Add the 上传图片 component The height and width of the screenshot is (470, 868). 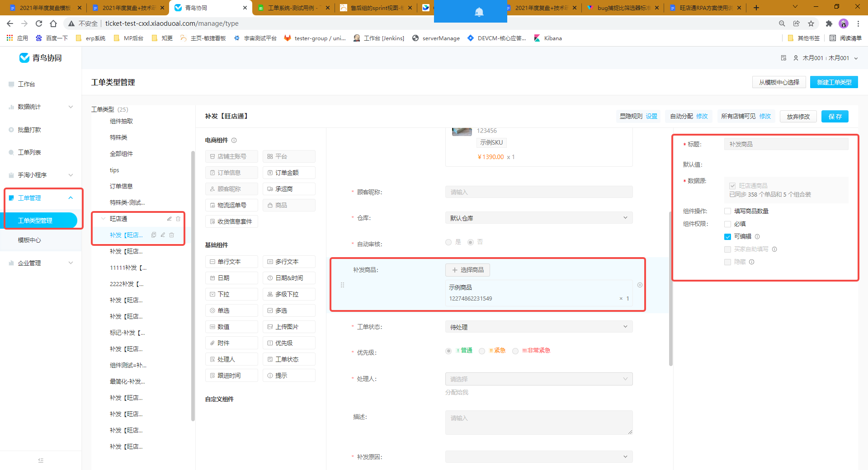pyautogui.click(x=289, y=327)
